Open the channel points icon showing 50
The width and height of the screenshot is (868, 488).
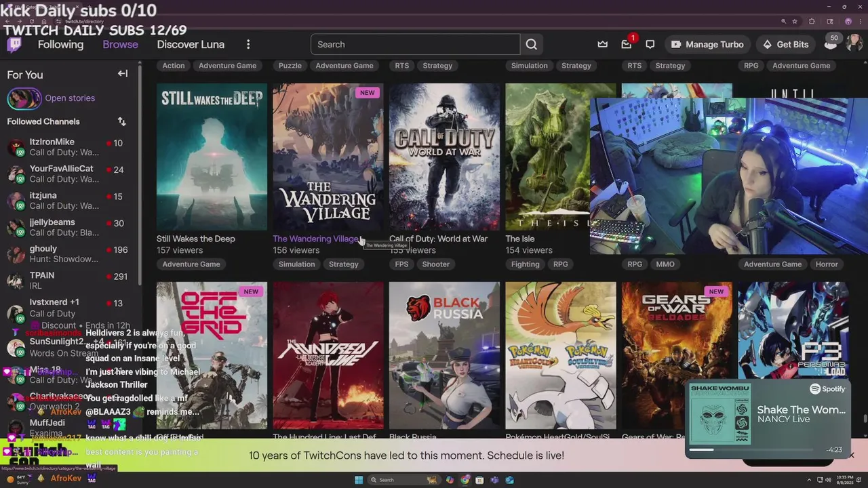coord(831,43)
